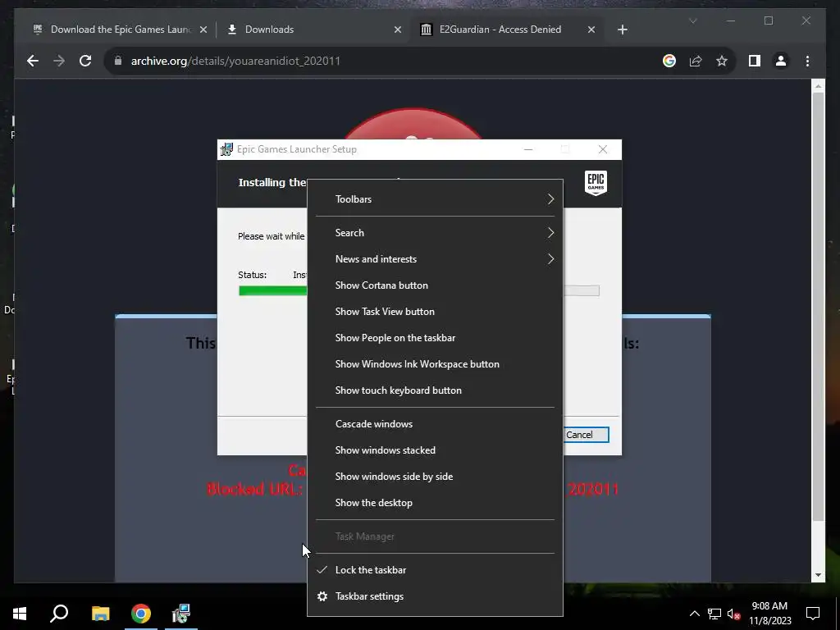
Task: Open Chrome's three-dot menu
Action: click(x=807, y=61)
